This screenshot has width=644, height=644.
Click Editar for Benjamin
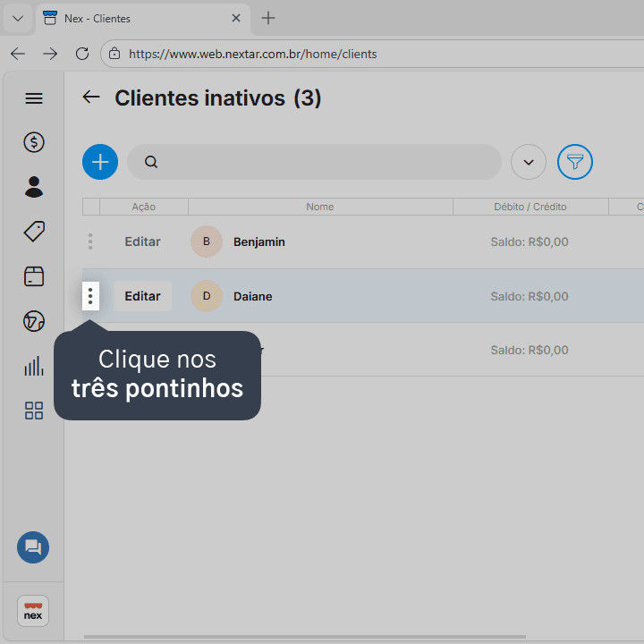[x=142, y=241]
